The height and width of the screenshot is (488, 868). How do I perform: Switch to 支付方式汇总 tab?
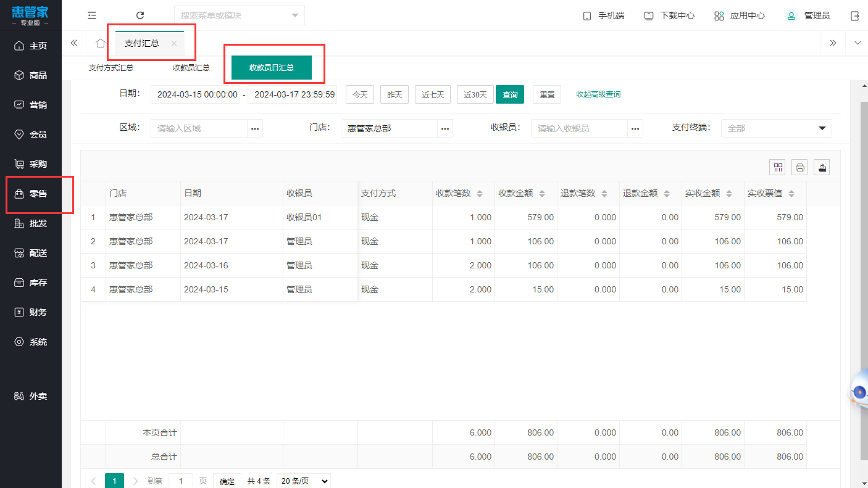[111, 68]
